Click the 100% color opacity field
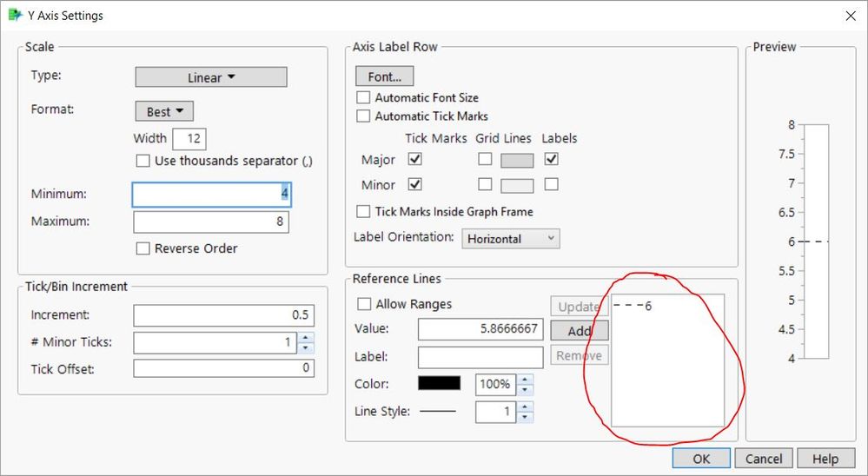The height and width of the screenshot is (476, 868). tap(495, 384)
